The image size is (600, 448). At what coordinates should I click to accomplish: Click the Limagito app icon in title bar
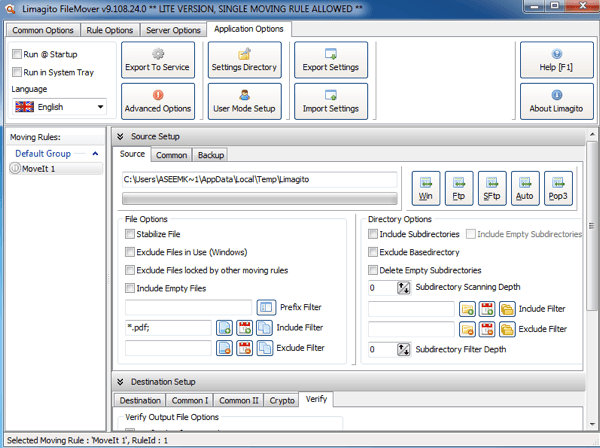pyautogui.click(x=10, y=9)
